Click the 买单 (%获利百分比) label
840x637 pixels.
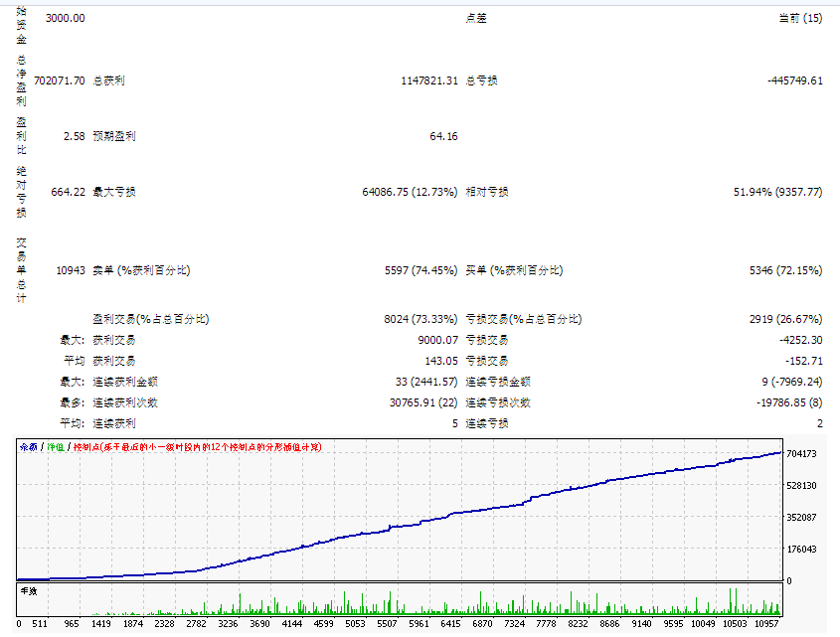click(x=514, y=271)
